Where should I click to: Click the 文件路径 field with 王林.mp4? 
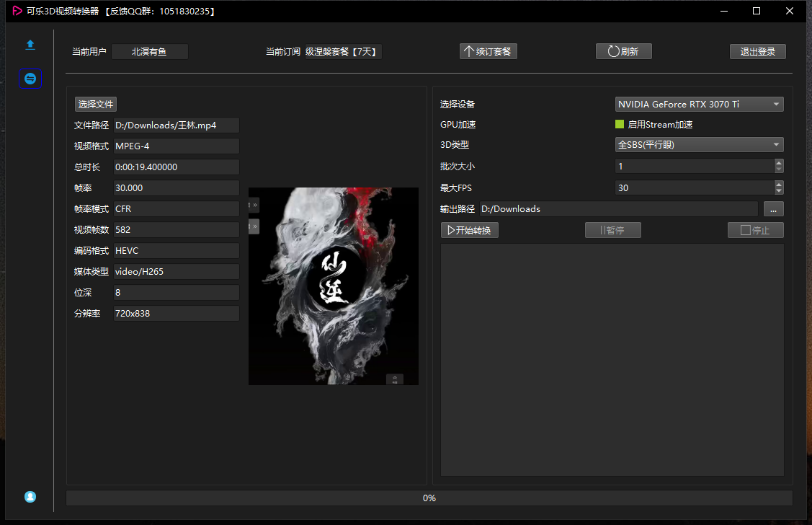click(x=176, y=125)
